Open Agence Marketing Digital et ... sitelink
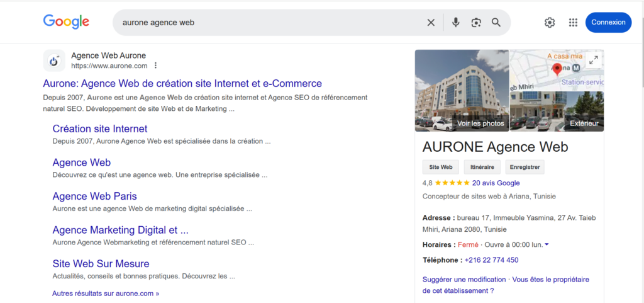The image size is (644, 303). pyautogui.click(x=120, y=230)
